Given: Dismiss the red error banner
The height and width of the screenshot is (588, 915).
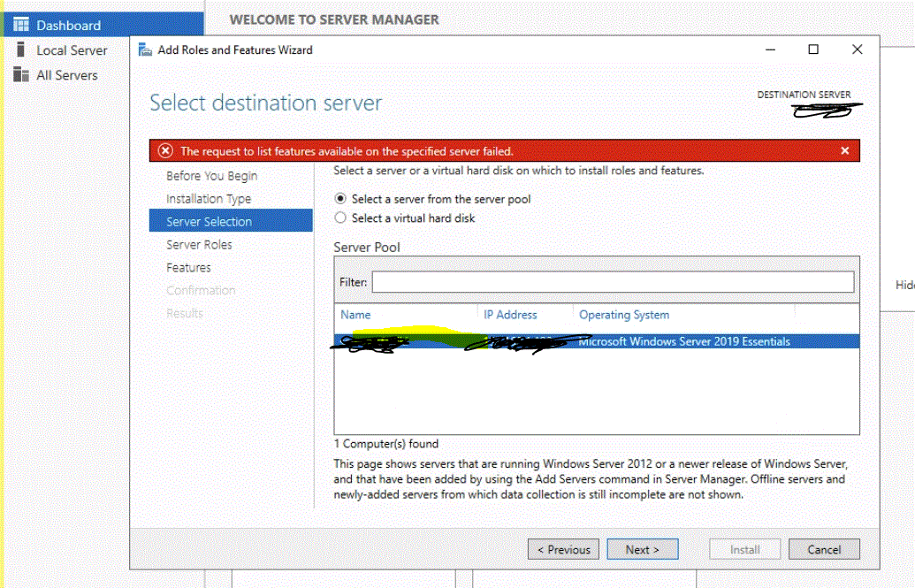Looking at the screenshot, I should pyautogui.click(x=844, y=150).
